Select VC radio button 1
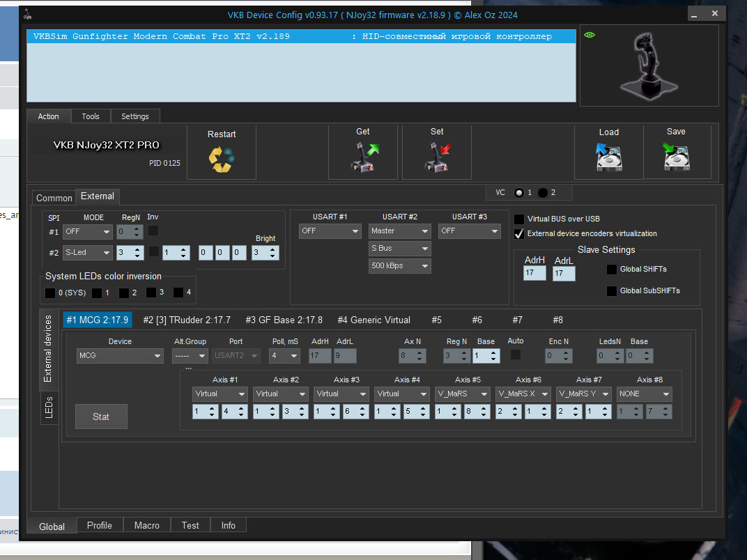The width and height of the screenshot is (747, 560). (x=519, y=193)
